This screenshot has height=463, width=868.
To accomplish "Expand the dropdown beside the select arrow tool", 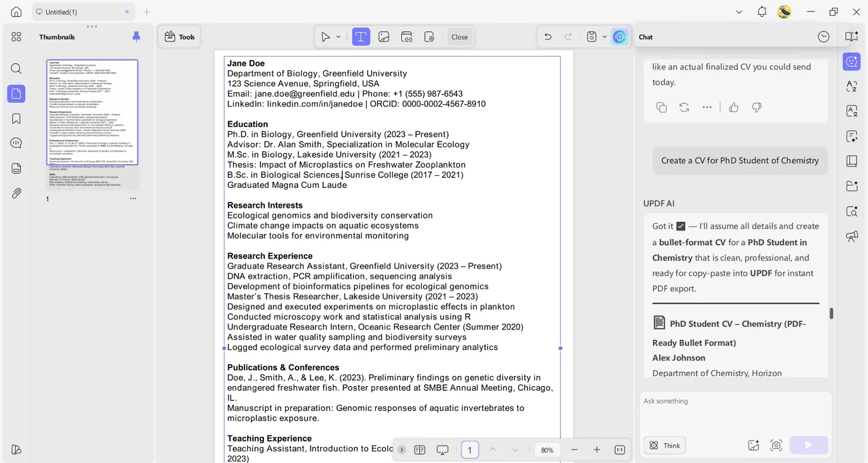I will coord(339,37).
